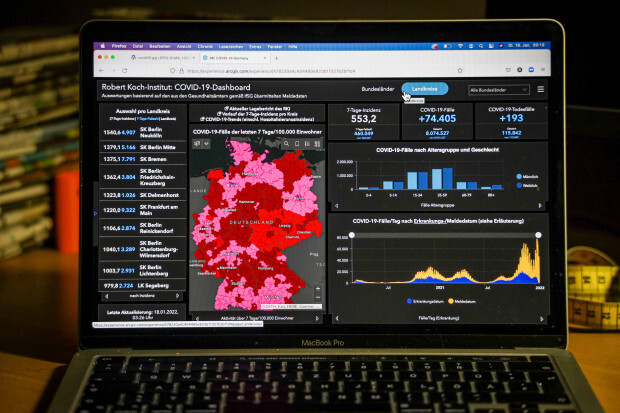The image size is (620, 413).
Task: Open the Bearbeiten menu in the menu bar
Action: coord(150,46)
